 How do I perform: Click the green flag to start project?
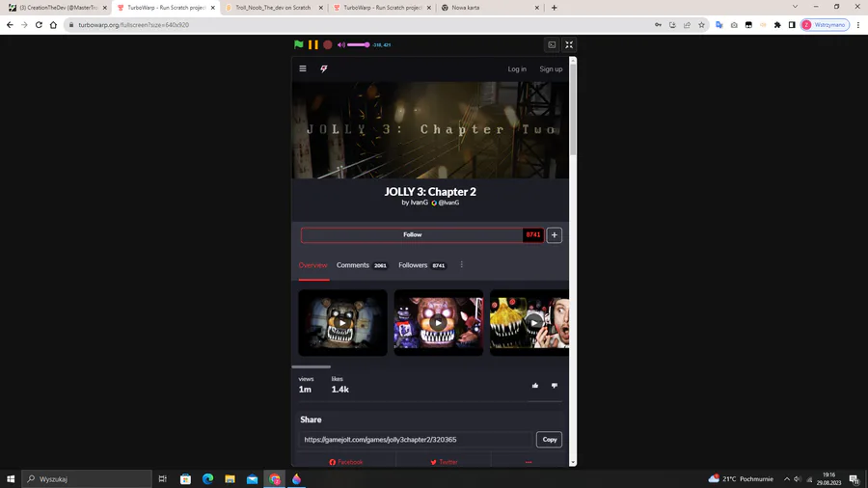pyautogui.click(x=298, y=44)
